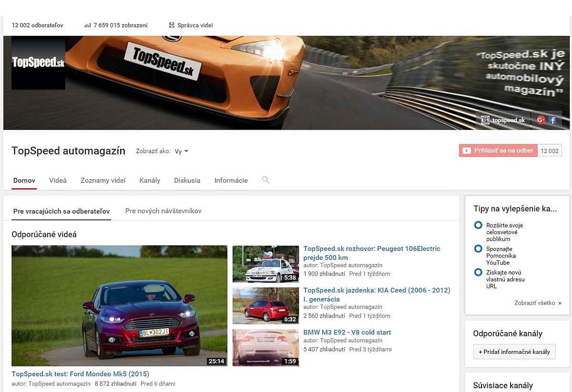
Task: Click the TopSpeed automagazín channel name heading
Action: coord(68,151)
